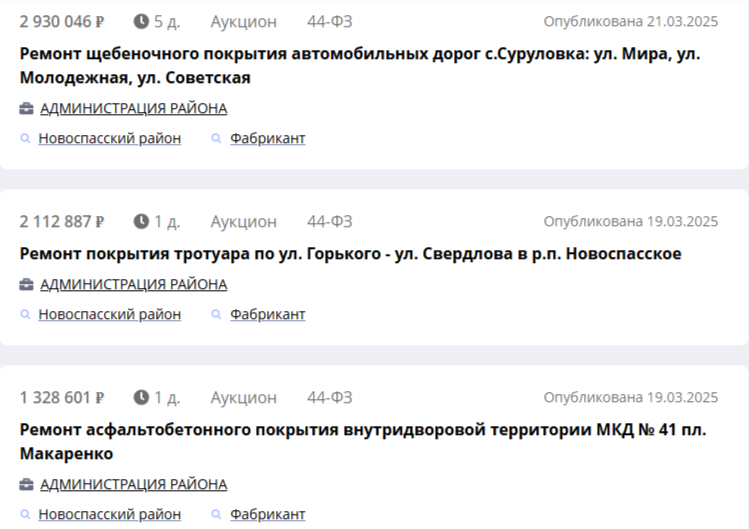Image resolution: width=749 pixels, height=529 pixels.
Task: Click the briefcase icon in the Суруловка tender card
Action: click(x=27, y=109)
